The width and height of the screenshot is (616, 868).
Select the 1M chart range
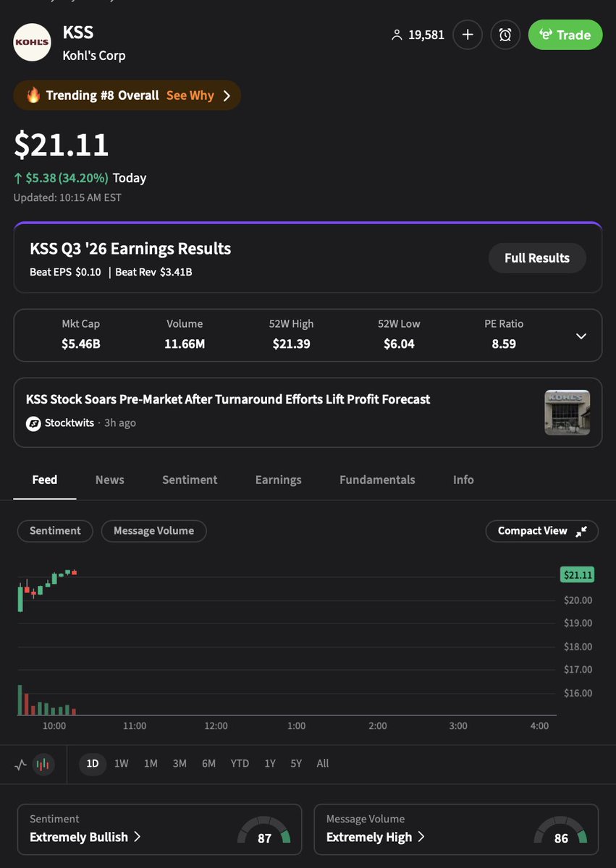pos(151,764)
